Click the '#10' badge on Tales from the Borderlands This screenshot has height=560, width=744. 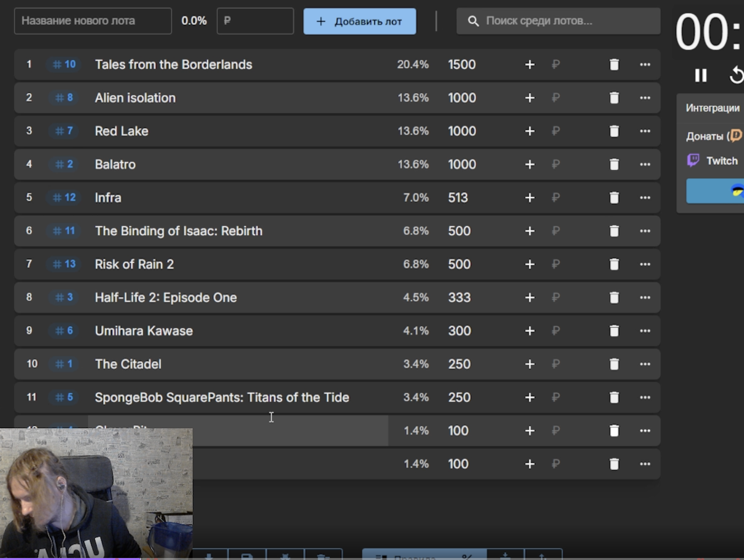pyautogui.click(x=64, y=65)
